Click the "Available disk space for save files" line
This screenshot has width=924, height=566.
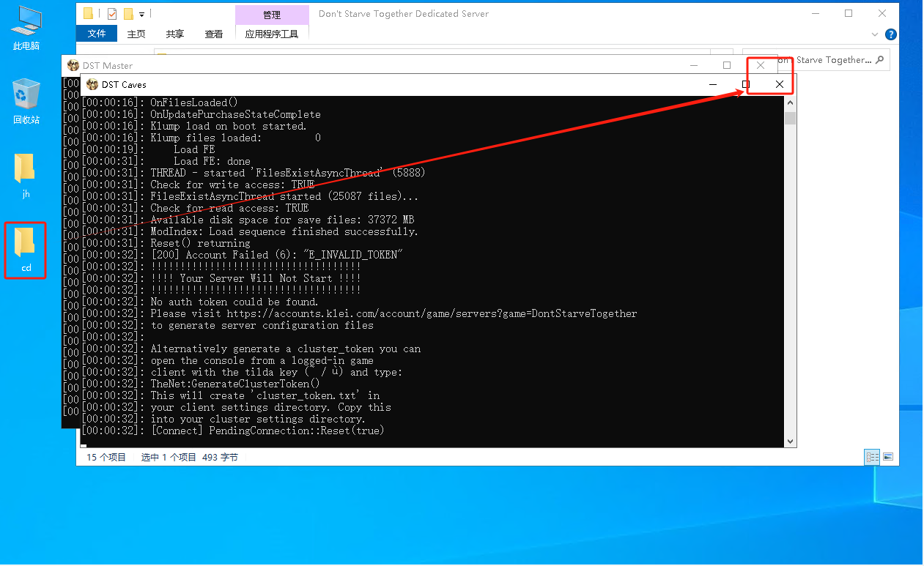pyautogui.click(x=248, y=220)
